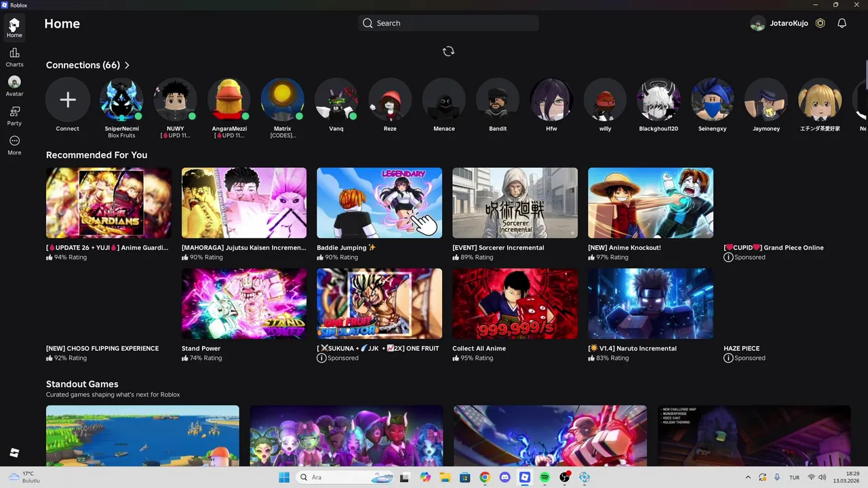Open the Jujutsu Kaisen Incremental thumbnail
The height and width of the screenshot is (488, 868).
point(244,203)
